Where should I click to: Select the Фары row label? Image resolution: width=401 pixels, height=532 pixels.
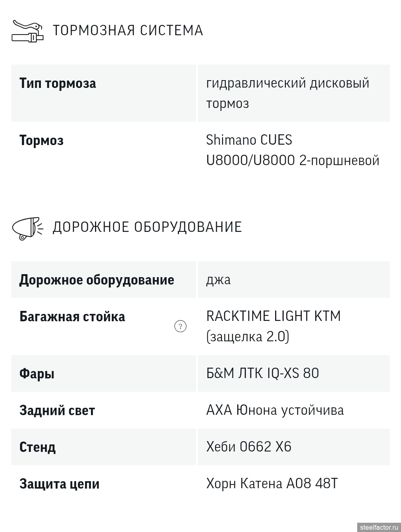pos(37,373)
